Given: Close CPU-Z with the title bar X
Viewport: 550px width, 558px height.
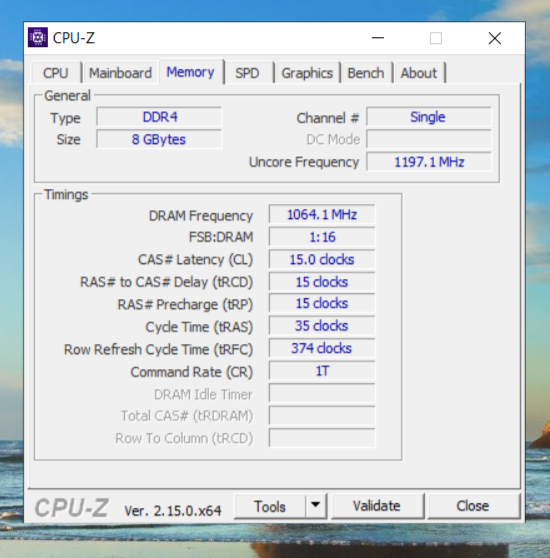Looking at the screenshot, I should click(x=495, y=38).
